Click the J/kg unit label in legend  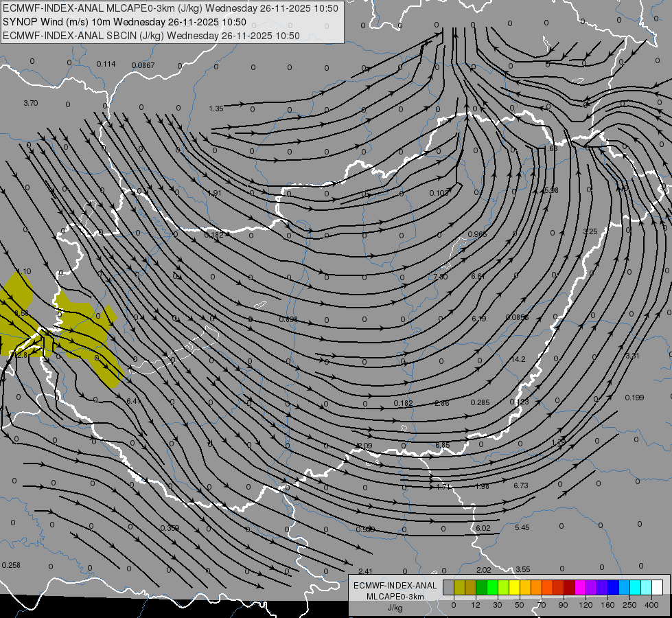[x=395, y=608]
